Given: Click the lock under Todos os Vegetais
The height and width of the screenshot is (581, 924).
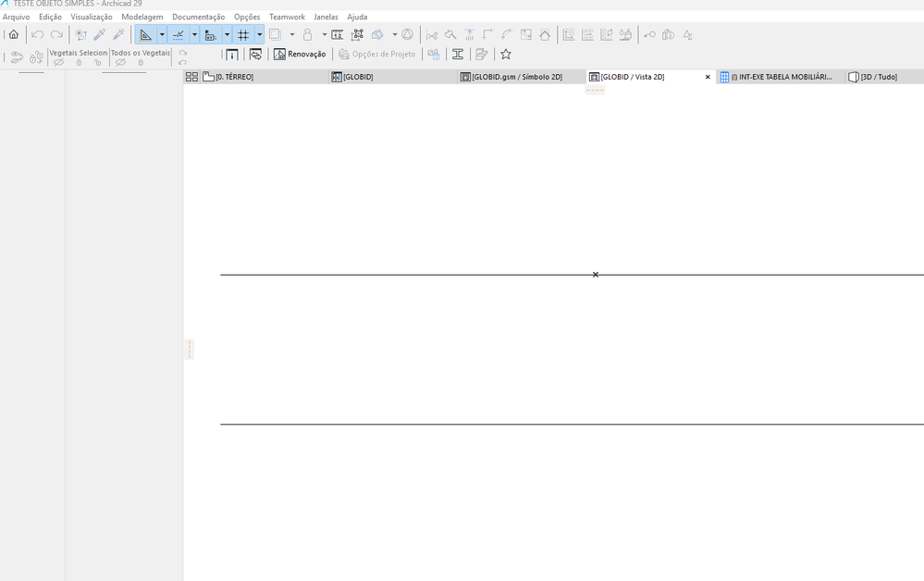Looking at the screenshot, I should [x=141, y=63].
